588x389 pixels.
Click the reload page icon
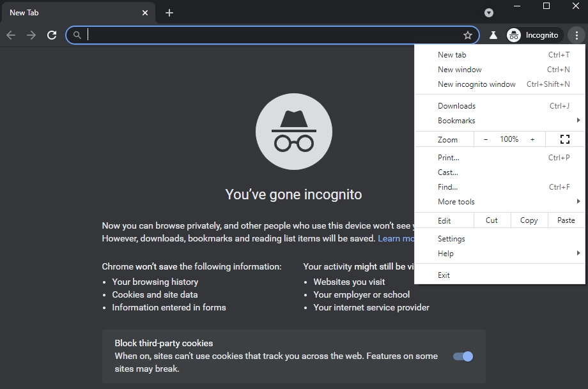pyautogui.click(x=52, y=35)
